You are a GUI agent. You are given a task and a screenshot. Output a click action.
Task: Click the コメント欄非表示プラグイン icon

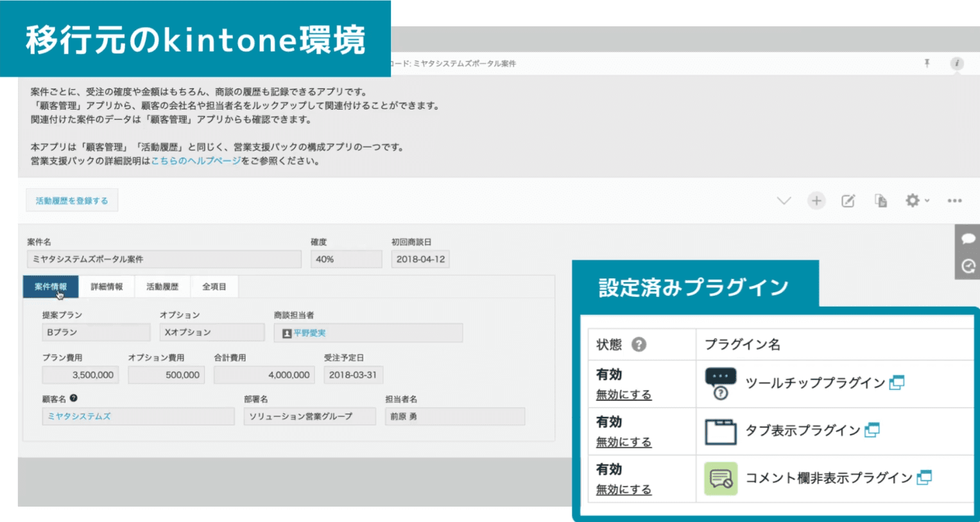pyautogui.click(x=721, y=478)
